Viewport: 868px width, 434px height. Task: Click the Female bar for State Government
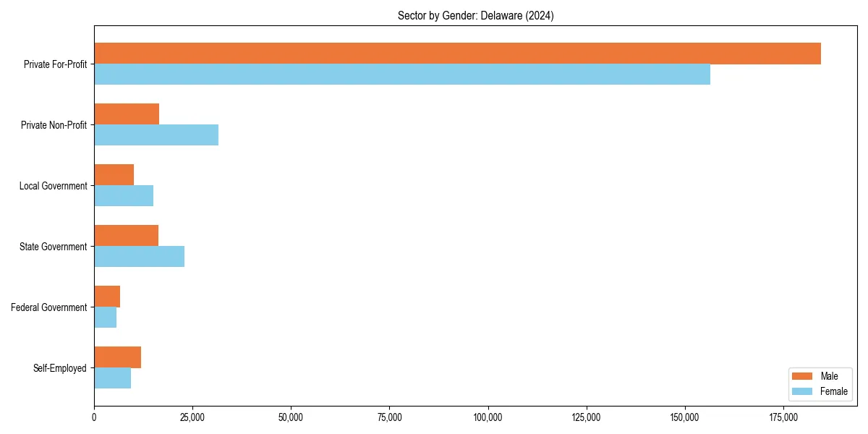[137, 255]
